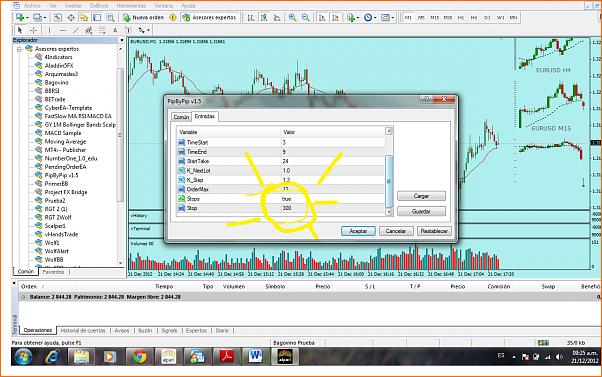Switch timeframe to H1
The height and width of the screenshot is (377, 602).
(461, 17)
